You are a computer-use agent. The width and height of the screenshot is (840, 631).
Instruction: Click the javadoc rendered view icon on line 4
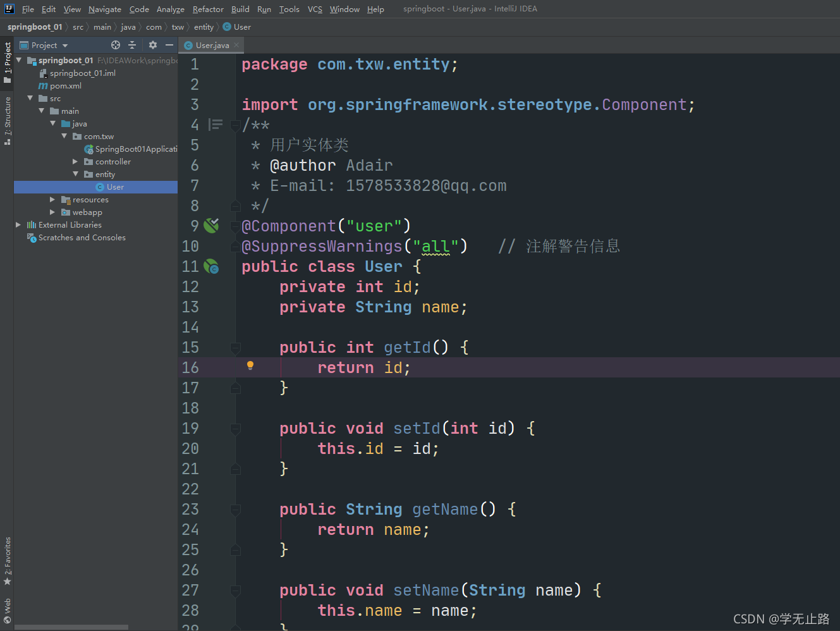coord(216,125)
